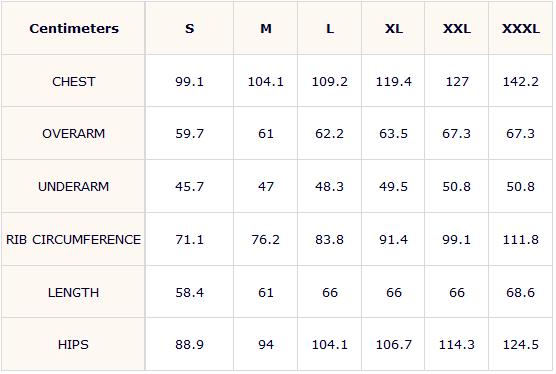Click the UNDERARM row label
Image resolution: width=556 pixels, height=374 pixels.
74,186
